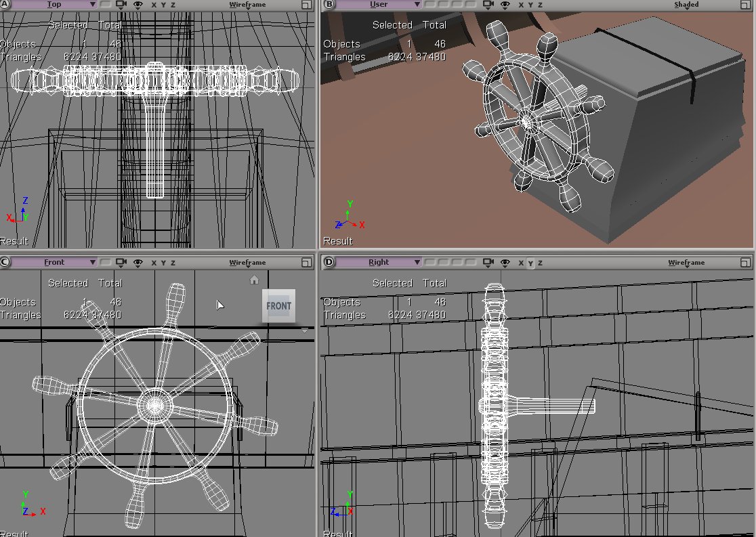Click the FRONT view cube face
756x537 pixels.
click(278, 305)
